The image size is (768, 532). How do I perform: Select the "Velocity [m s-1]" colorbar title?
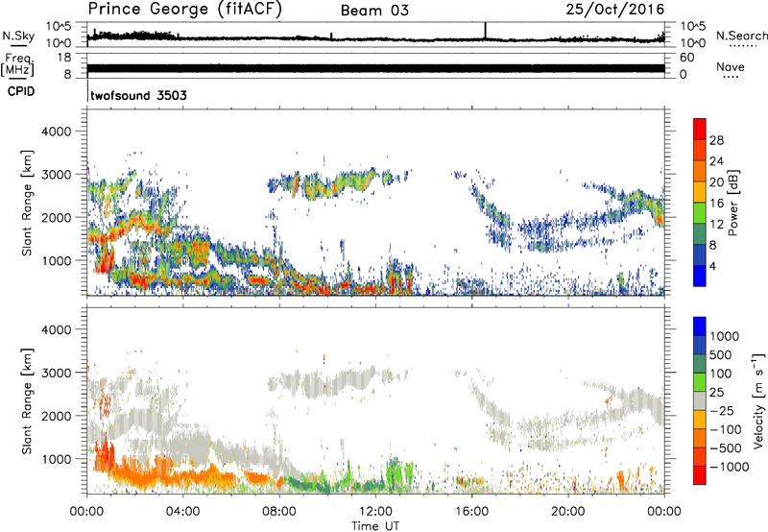(758, 401)
